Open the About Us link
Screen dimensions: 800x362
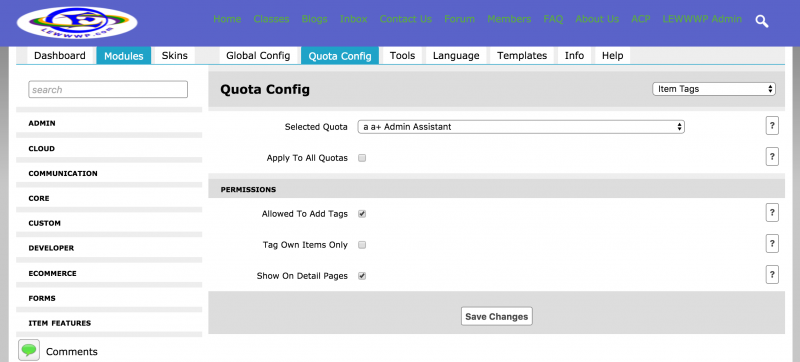(x=597, y=19)
